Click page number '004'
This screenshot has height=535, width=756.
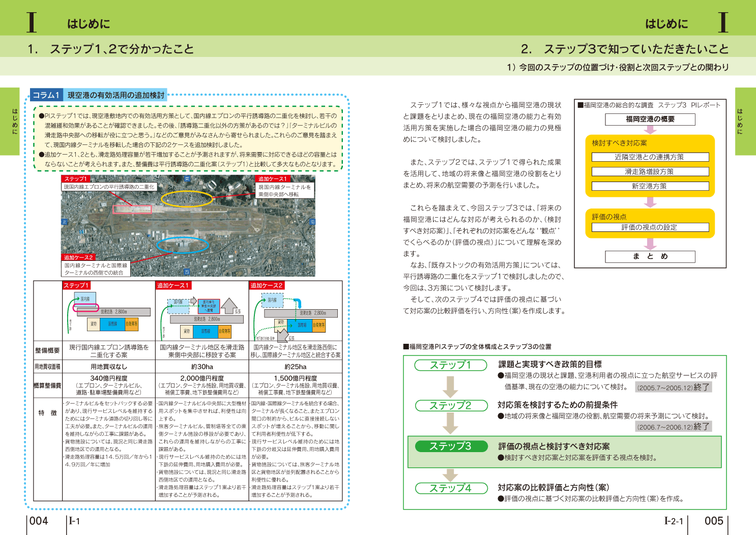click(39, 521)
